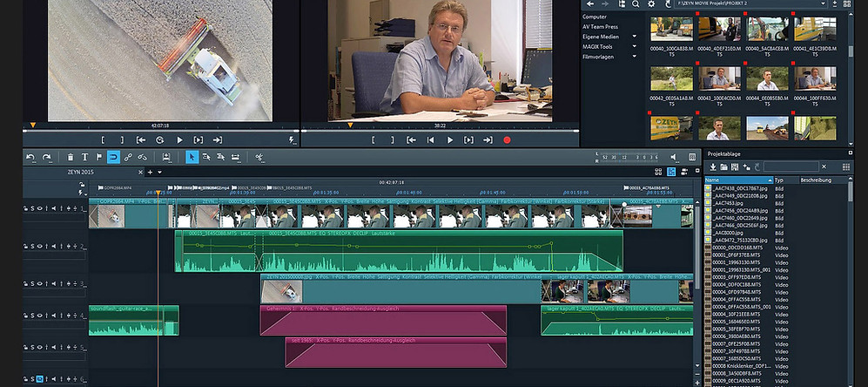The image size is (868, 387).
Task: Select the stretch mouse mode icon
Action: [235, 158]
